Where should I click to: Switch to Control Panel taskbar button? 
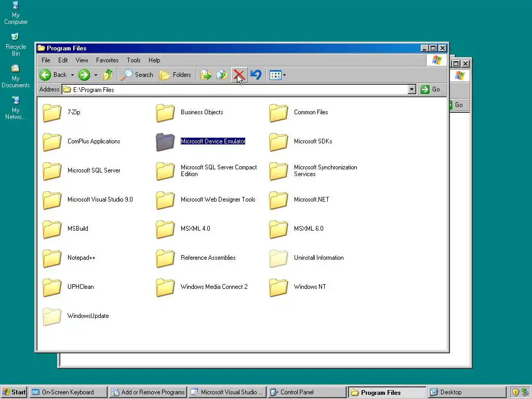(308, 392)
